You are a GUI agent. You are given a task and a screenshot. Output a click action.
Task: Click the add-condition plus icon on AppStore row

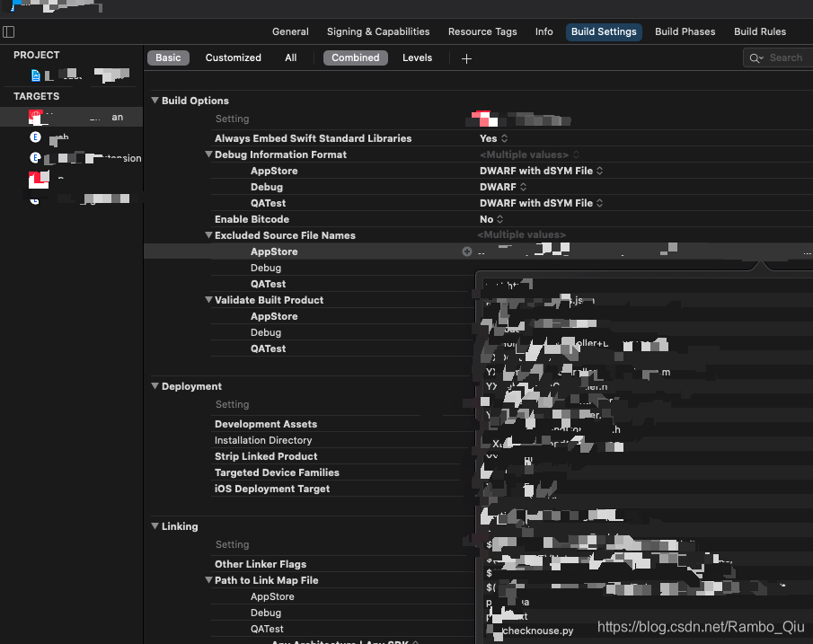coord(466,251)
